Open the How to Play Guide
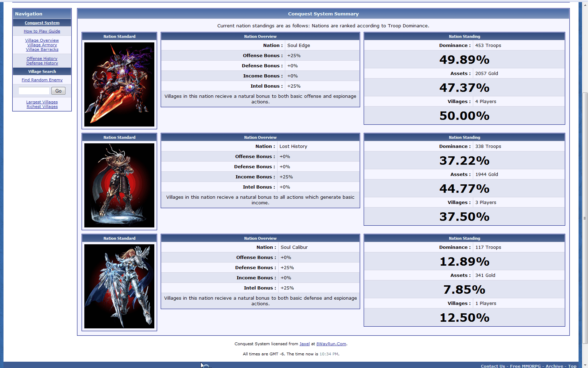Screen dimensions: 588x368 click(42, 31)
